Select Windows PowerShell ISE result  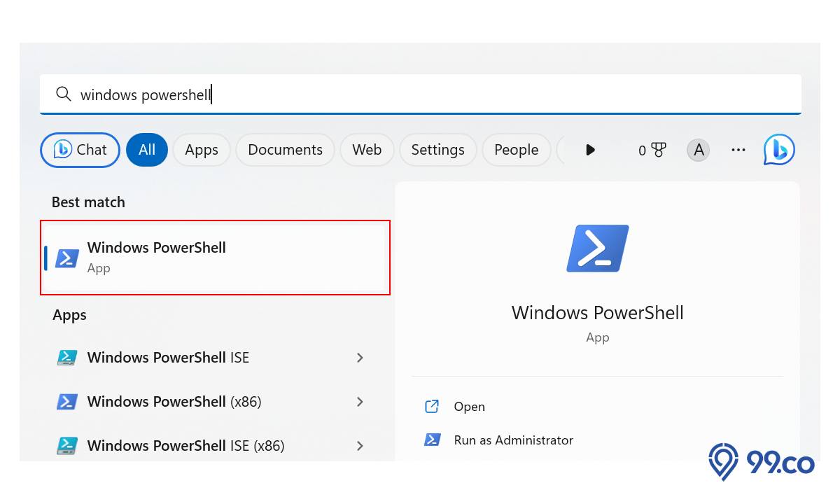tap(211, 358)
